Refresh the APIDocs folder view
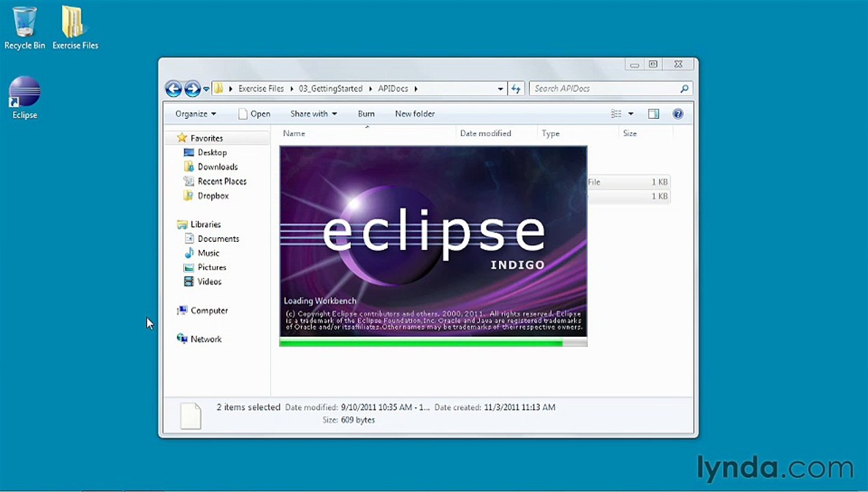Viewport: 868px width, 492px height. (516, 89)
